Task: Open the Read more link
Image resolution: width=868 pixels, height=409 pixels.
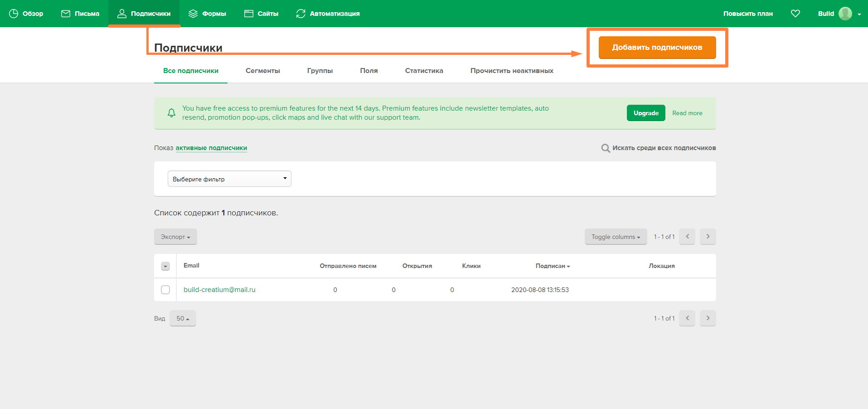Action: [x=687, y=113]
